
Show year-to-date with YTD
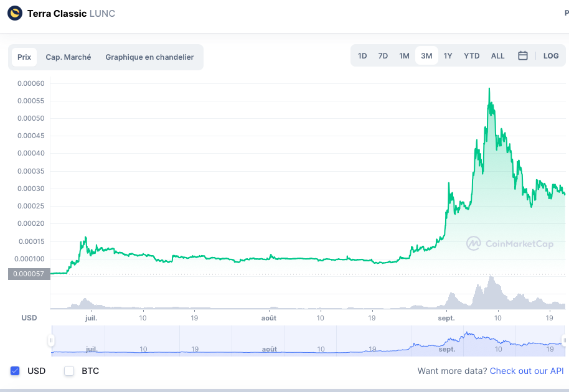tap(471, 56)
